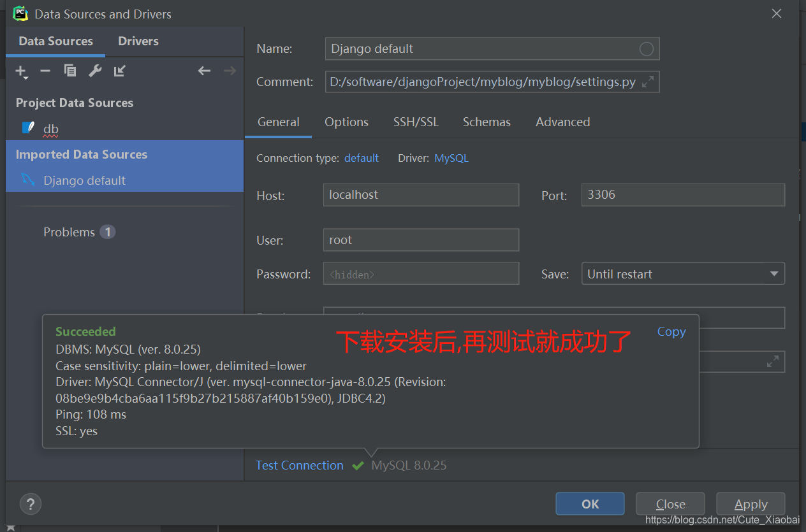Expand the URL field at right
Screen dimensions: 806x532
pos(772,361)
